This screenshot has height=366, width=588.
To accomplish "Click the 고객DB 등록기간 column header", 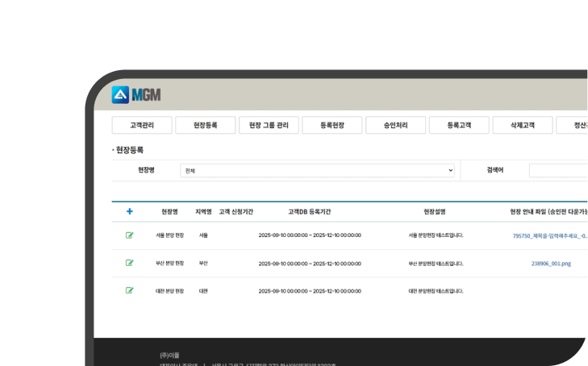I will [x=309, y=211].
